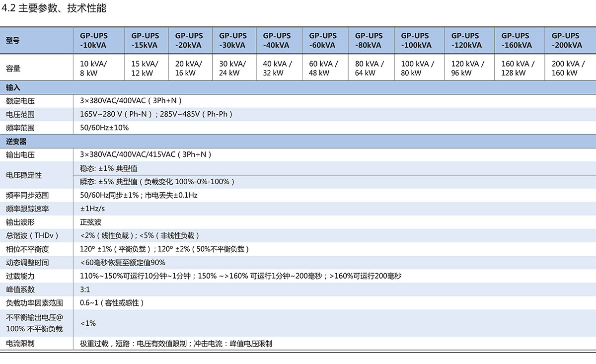596x364 pixels.
Task: Click the 30 kVA/ 24 kW capacity cell
Action: coord(232,68)
